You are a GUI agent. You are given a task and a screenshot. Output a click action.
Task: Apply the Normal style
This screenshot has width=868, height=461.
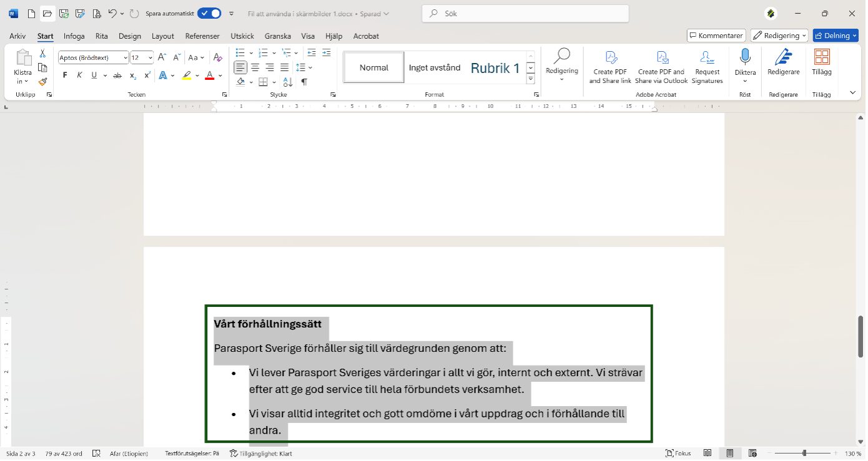[x=374, y=67]
